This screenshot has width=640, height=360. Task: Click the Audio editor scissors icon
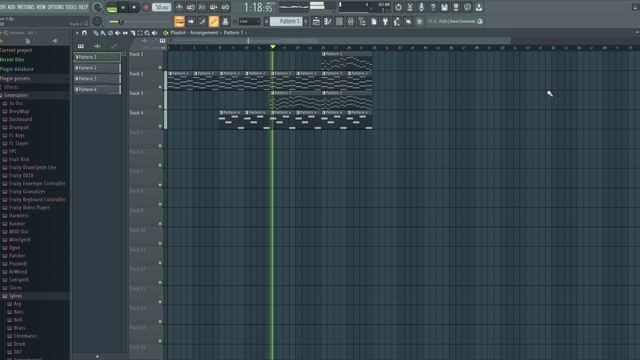(410, 7)
